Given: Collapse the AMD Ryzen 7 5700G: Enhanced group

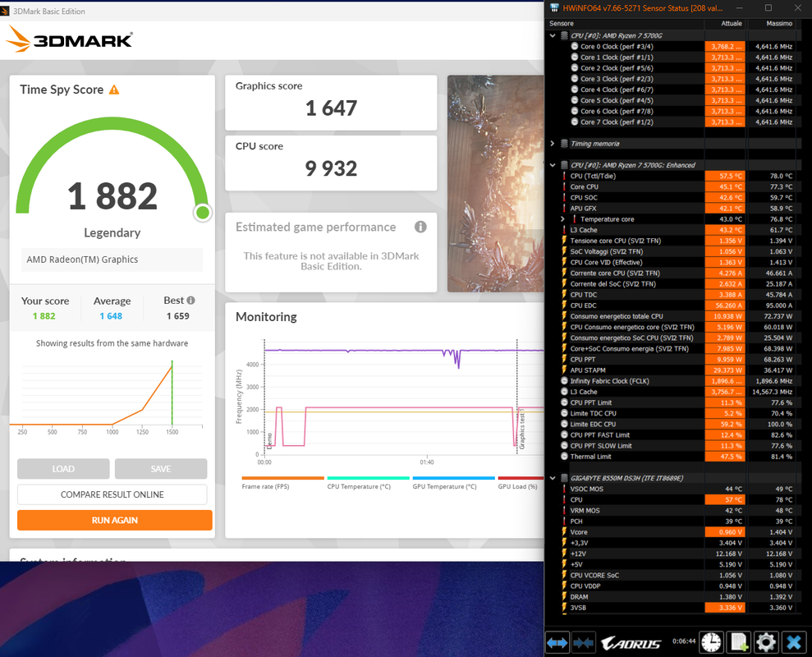Looking at the screenshot, I should tap(553, 165).
